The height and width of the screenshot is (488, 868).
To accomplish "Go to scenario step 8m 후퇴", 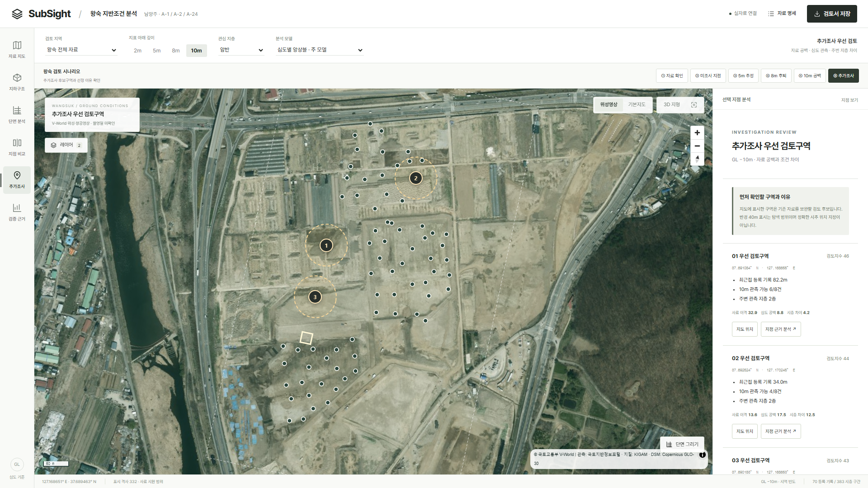I will [776, 76].
